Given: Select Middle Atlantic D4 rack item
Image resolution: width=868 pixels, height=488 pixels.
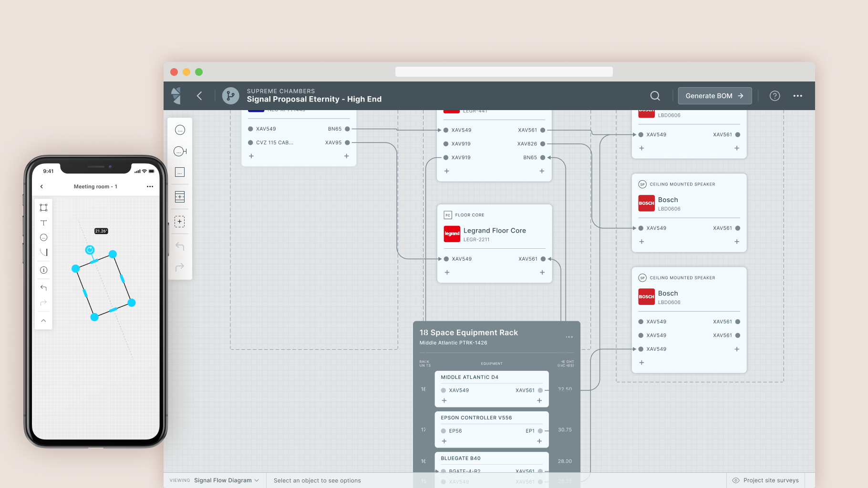Looking at the screenshot, I should click(492, 389).
